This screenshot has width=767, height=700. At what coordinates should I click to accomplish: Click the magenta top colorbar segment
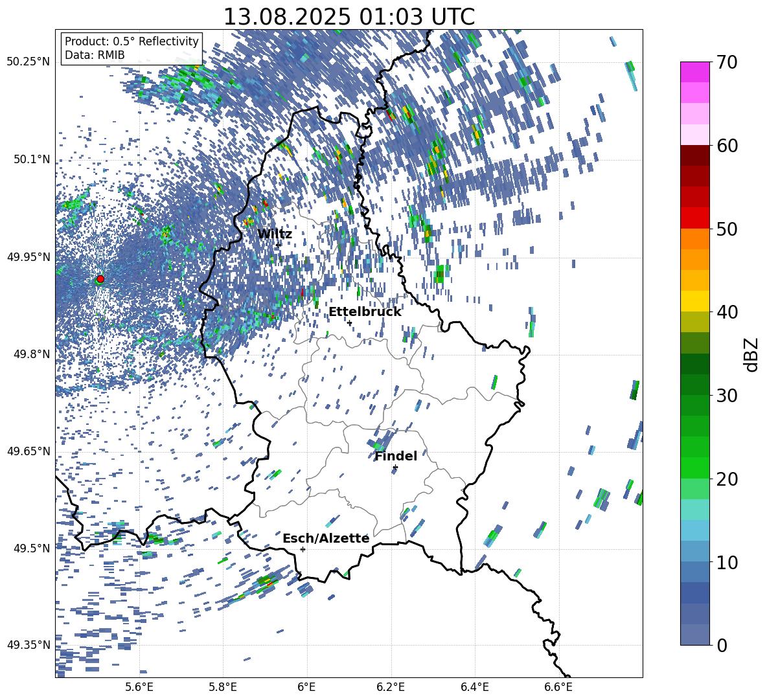click(694, 72)
